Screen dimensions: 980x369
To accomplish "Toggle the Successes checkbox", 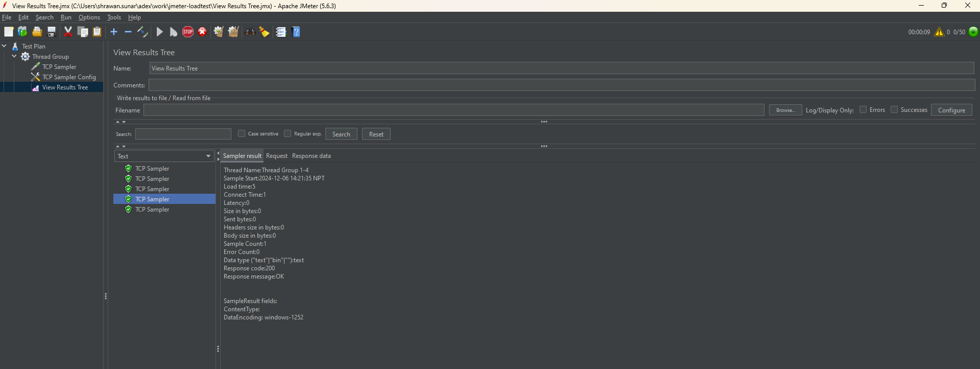I will click(x=894, y=109).
